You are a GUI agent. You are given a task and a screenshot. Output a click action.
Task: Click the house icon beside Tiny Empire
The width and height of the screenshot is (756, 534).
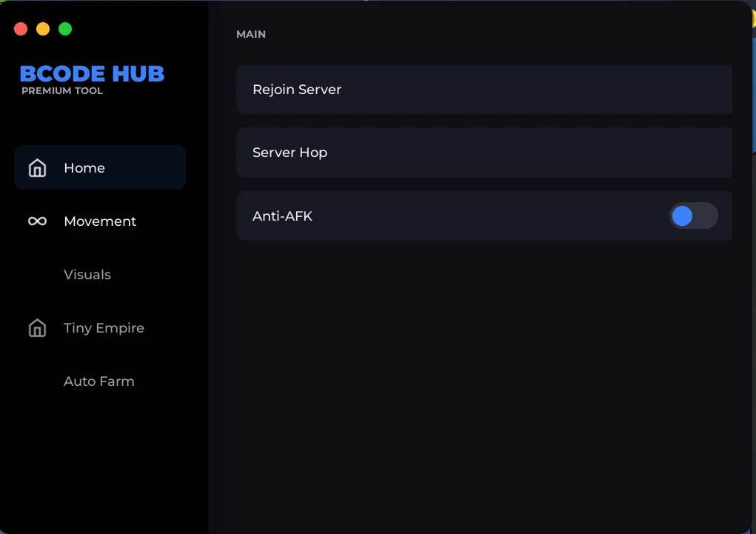click(x=37, y=328)
